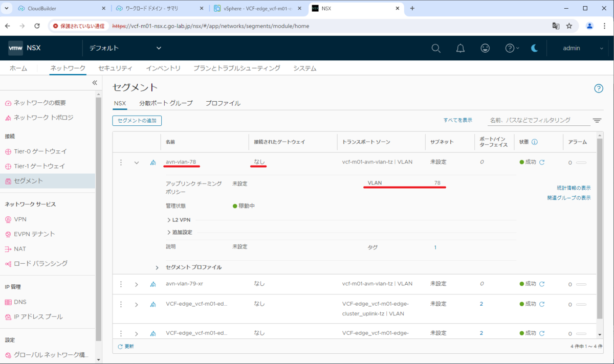Open ネットワークの概要 in sidebar
This screenshot has width=614, height=364.
click(40, 103)
